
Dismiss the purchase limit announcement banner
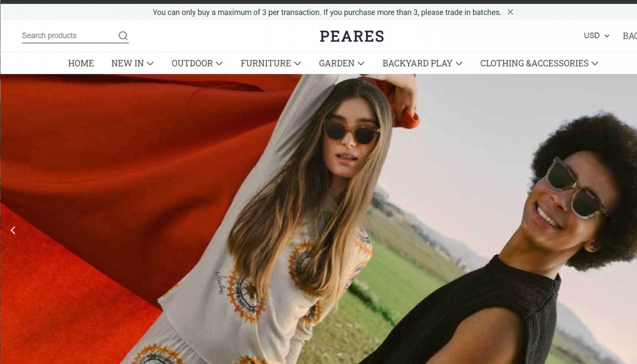coord(510,12)
